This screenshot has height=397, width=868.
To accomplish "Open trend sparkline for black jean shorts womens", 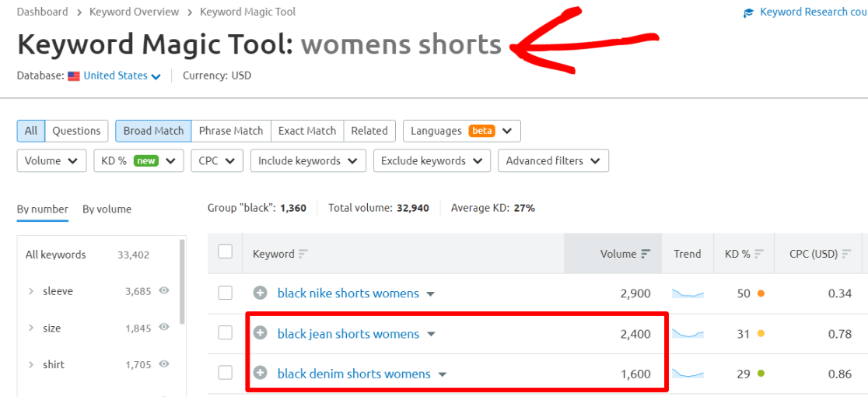I will (688, 333).
